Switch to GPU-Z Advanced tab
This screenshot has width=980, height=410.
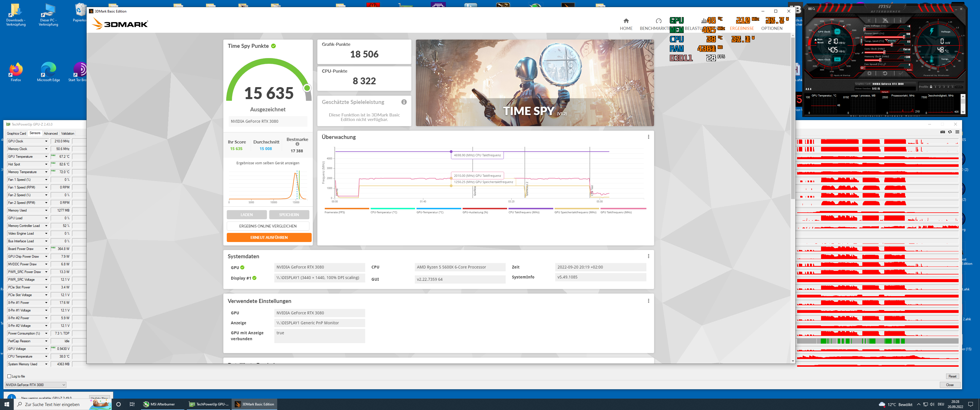(x=51, y=134)
